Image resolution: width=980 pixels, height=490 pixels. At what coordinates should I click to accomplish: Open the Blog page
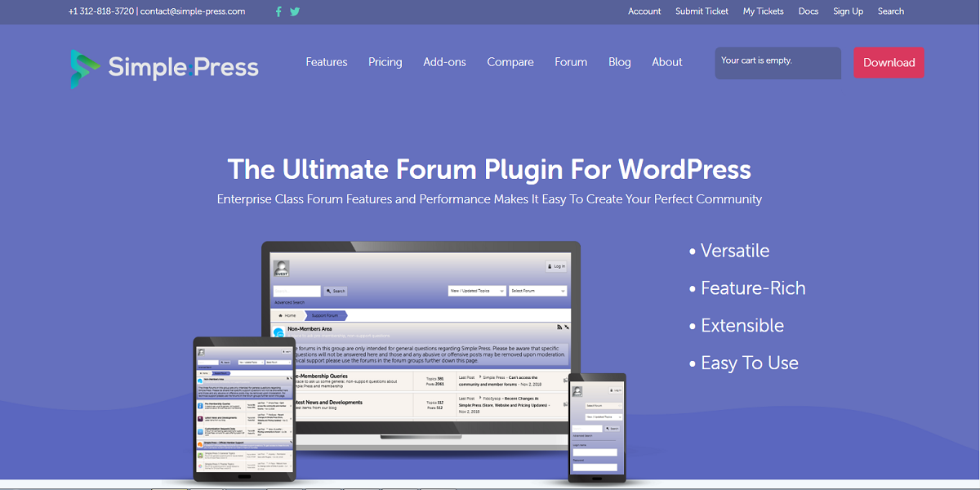pyautogui.click(x=620, y=62)
